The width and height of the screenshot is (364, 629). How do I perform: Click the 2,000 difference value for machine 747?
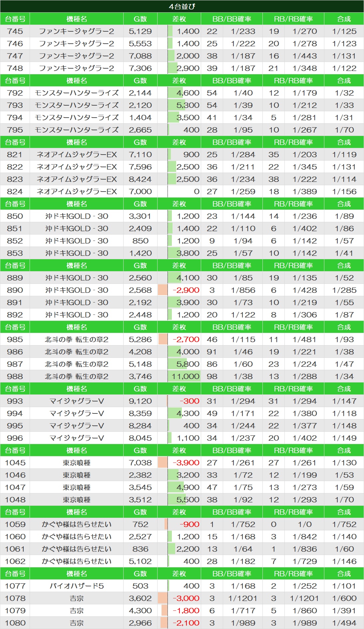pyautogui.click(x=188, y=56)
